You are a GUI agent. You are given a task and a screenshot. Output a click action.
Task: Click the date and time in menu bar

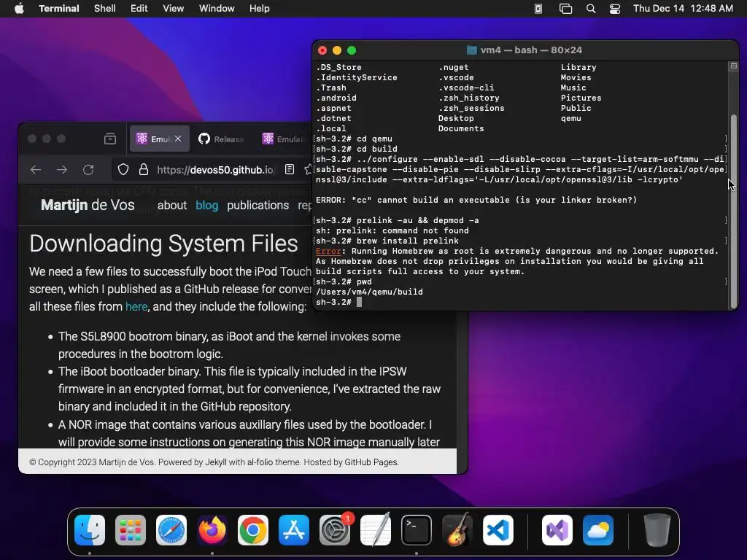pyautogui.click(x=683, y=9)
